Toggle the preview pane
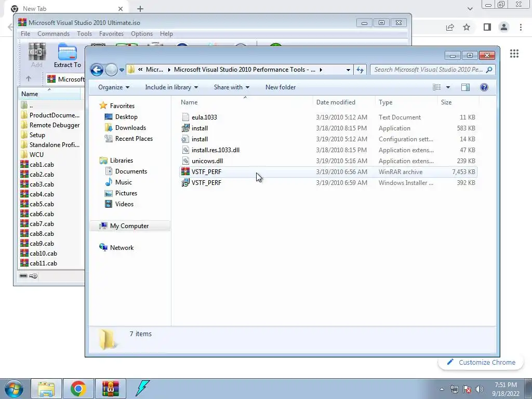This screenshot has height=399, width=532. pos(465,87)
